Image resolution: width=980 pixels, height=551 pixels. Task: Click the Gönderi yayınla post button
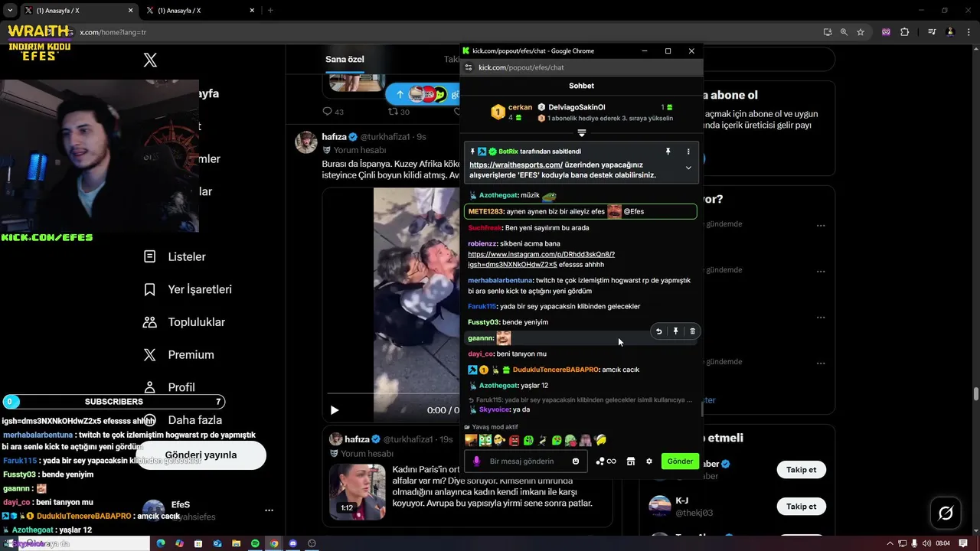(201, 455)
